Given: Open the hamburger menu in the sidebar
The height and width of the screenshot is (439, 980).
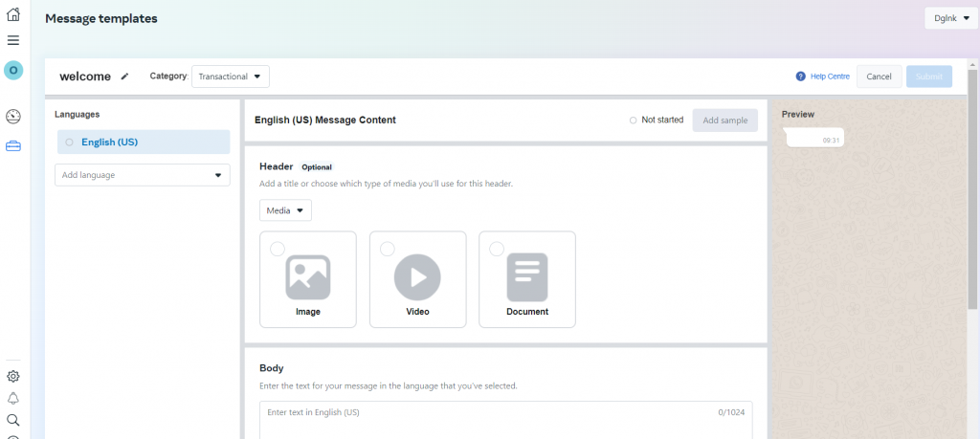Looking at the screenshot, I should (13, 40).
